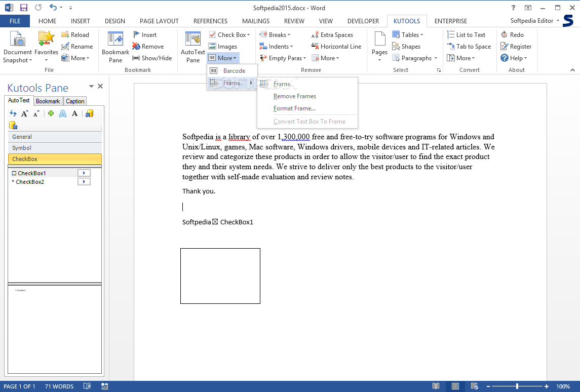Open Kutools Pane options arrow
This screenshot has height=392, width=580.
click(x=91, y=86)
